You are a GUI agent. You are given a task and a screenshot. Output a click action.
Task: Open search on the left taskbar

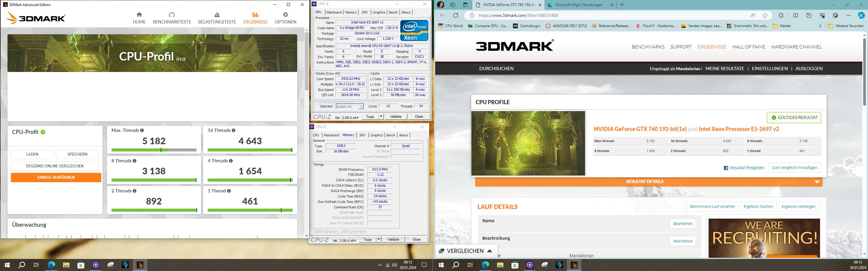click(x=22, y=265)
